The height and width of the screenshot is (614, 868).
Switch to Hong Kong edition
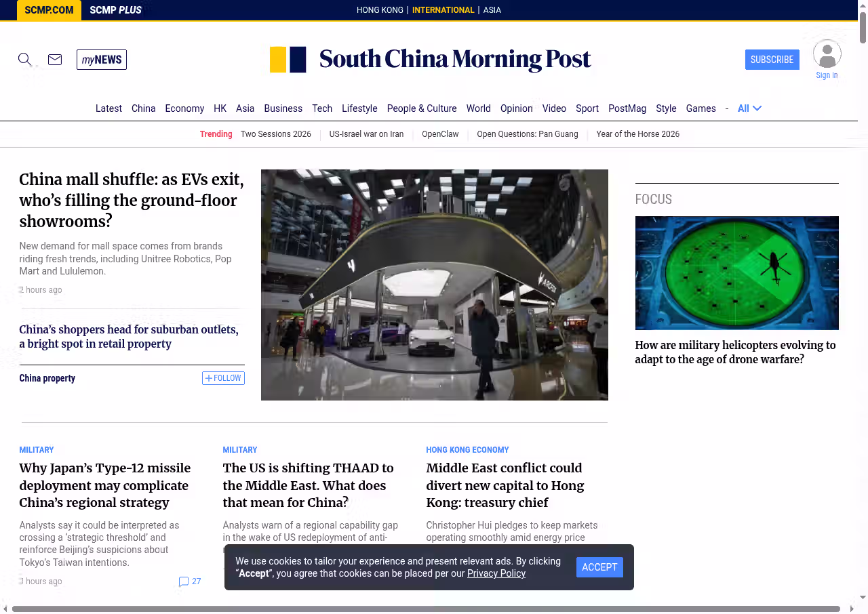coord(380,10)
